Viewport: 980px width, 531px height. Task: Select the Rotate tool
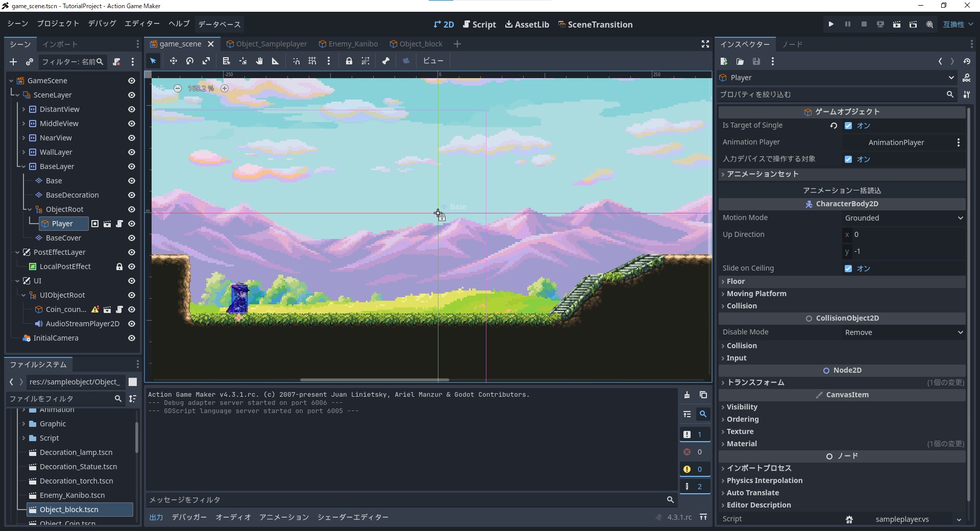190,61
